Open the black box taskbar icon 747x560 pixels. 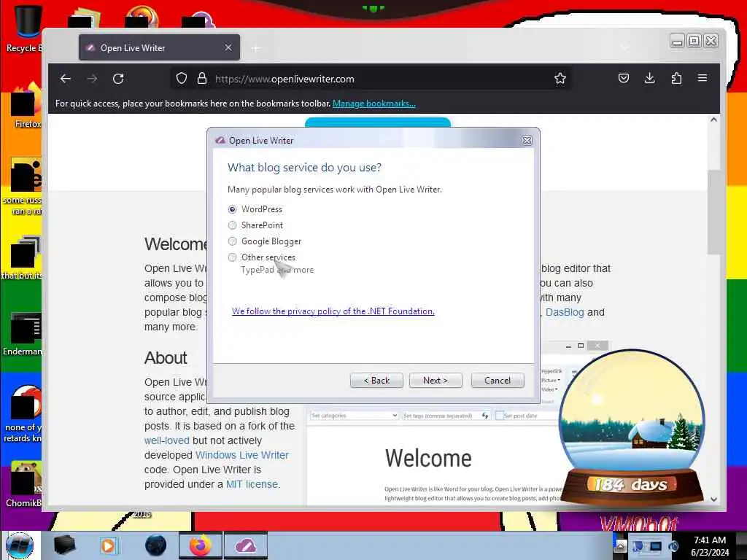point(64,545)
